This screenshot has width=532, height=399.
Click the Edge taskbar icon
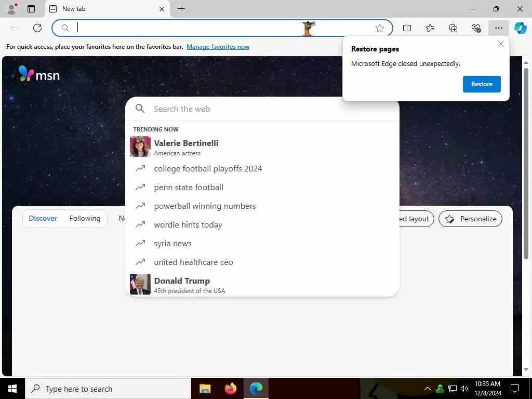point(256,389)
